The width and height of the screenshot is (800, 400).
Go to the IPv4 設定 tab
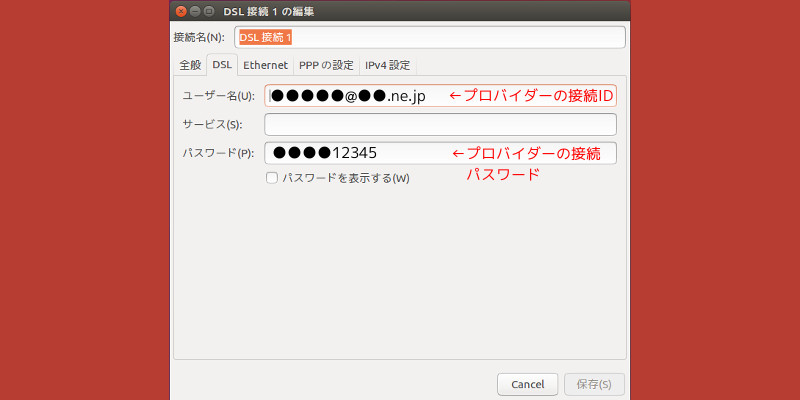[388, 65]
